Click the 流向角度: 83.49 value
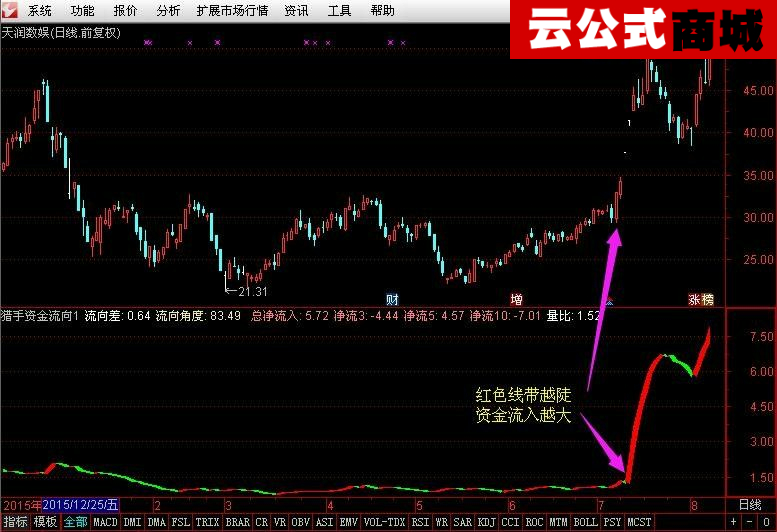The image size is (777, 532). coord(198,316)
